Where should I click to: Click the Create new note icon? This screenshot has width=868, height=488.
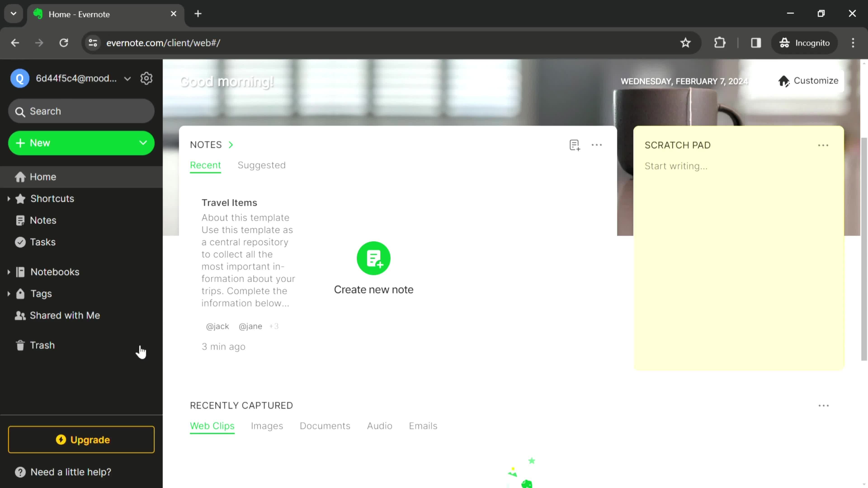374,259
